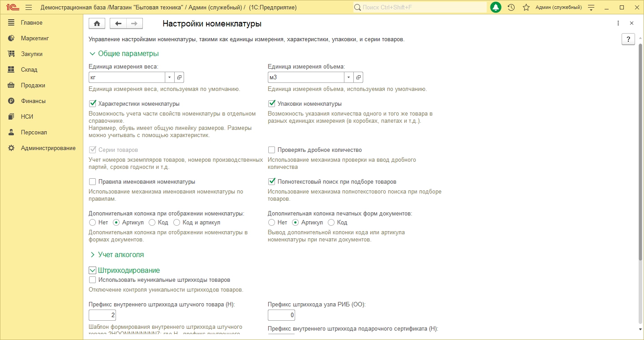Screen dimensions: 644x340
Task: Open the volume unit dropdown arrow
Action: (x=349, y=77)
